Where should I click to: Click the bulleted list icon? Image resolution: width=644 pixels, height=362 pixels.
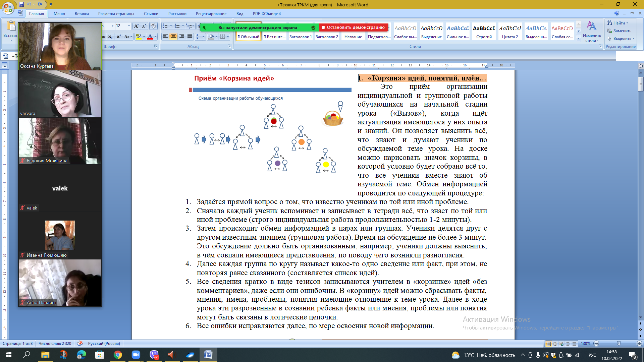(x=165, y=26)
